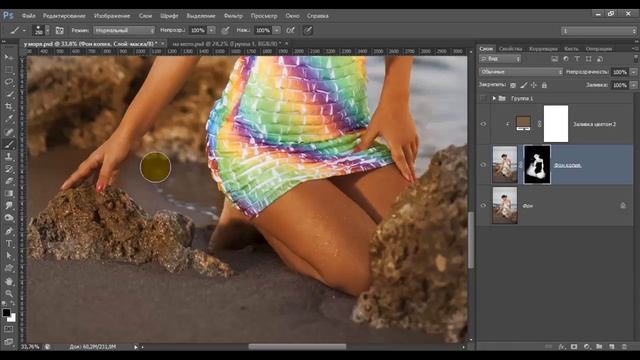Viewport: 640px width, 360px height.
Task: Open the Brush panel from options bar
Action: tap(60, 30)
